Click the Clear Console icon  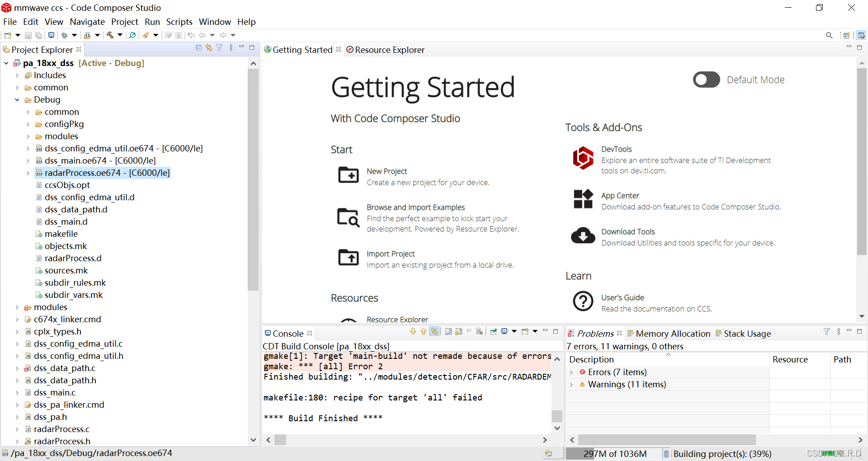pos(480,332)
